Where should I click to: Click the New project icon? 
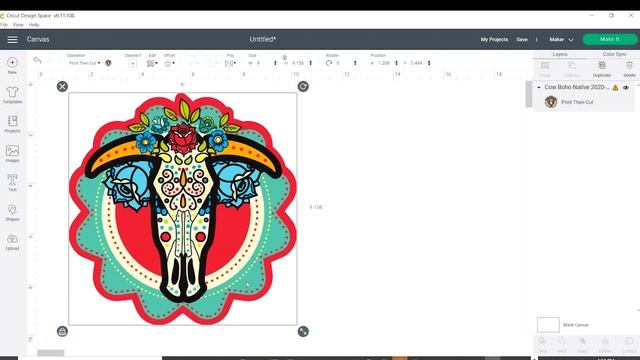click(12, 62)
